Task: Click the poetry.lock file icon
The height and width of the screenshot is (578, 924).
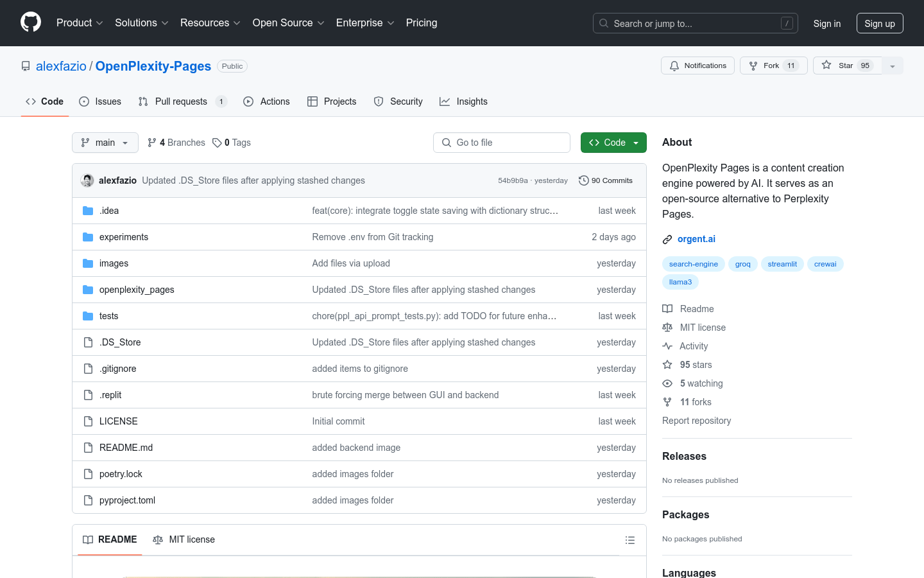Action: [88, 474]
